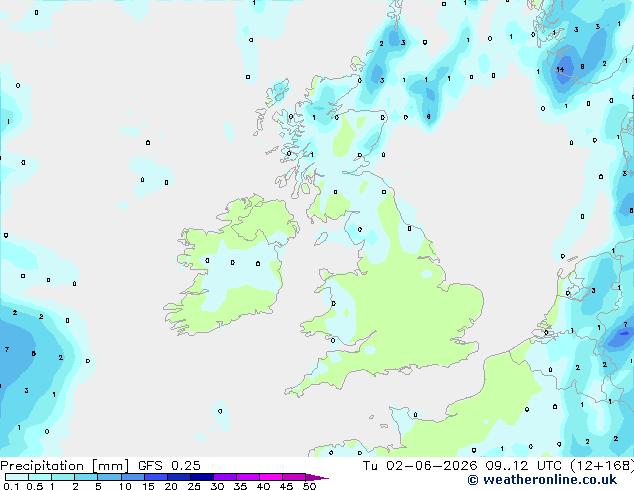
Task: Select the 2–5 mm legend color box
Action: point(86,477)
